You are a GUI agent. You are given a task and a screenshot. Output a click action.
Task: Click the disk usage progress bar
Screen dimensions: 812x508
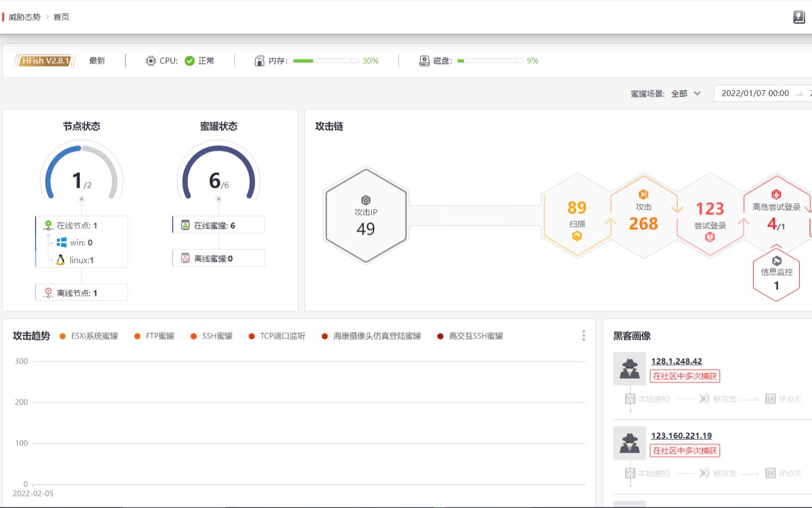[490, 61]
